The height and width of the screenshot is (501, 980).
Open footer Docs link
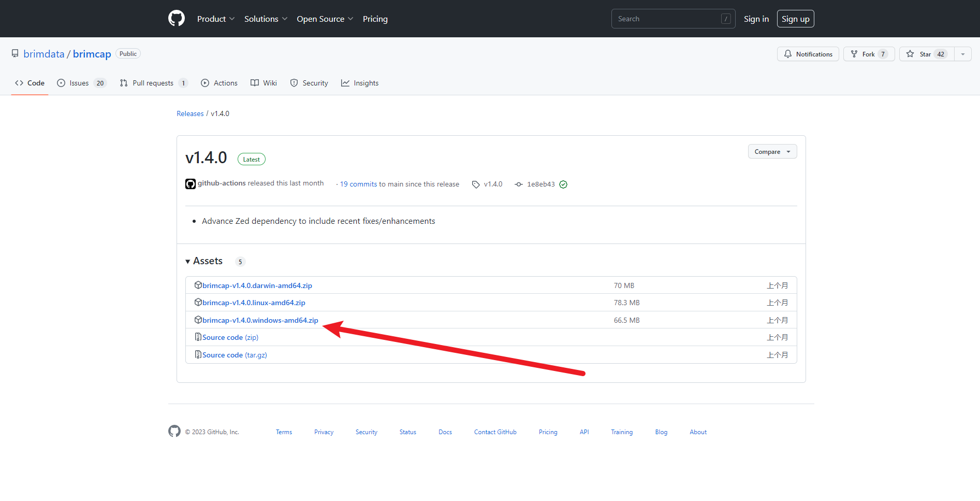pos(445,432)
